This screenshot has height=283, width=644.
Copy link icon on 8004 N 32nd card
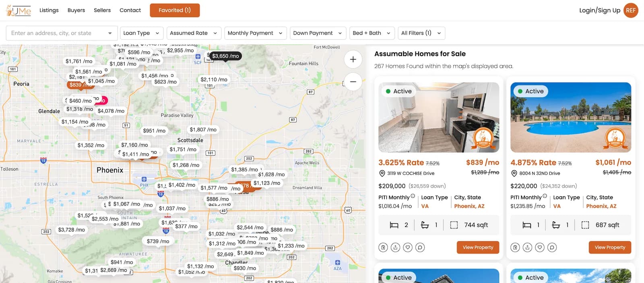click(x=515, y=247)
